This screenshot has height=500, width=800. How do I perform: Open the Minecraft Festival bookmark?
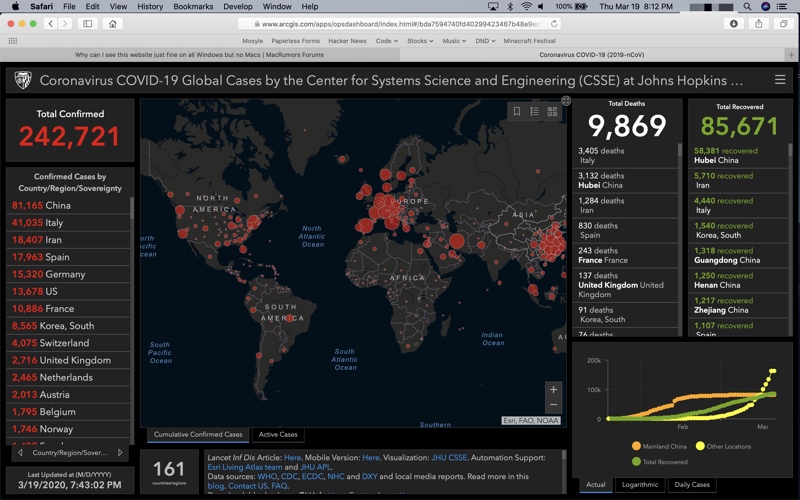pos(530,41)
